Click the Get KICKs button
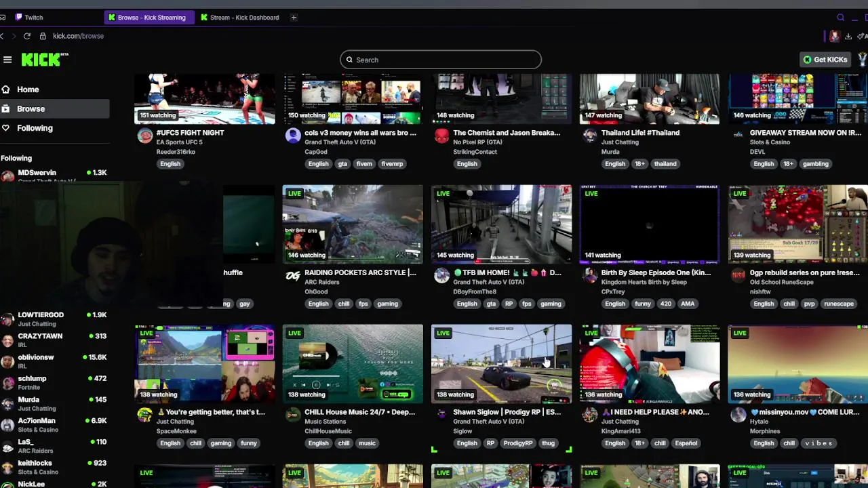868x488 pixels. coord(825,60)
